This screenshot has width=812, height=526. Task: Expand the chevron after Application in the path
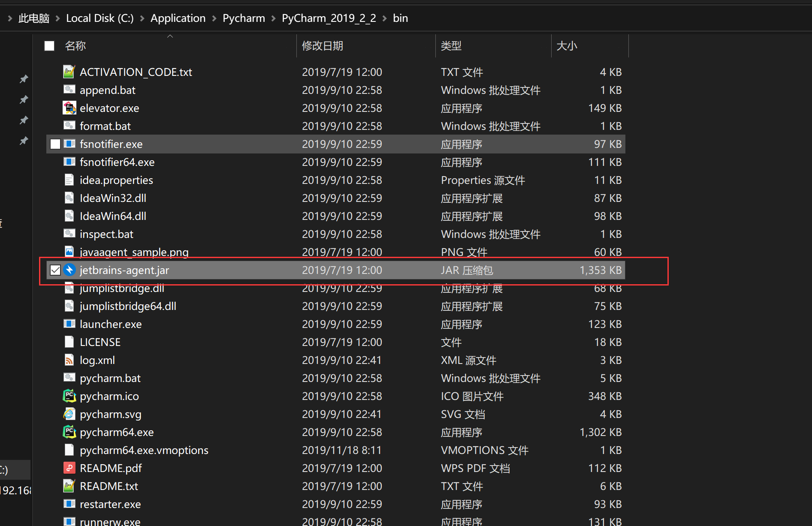click(214, 18)
